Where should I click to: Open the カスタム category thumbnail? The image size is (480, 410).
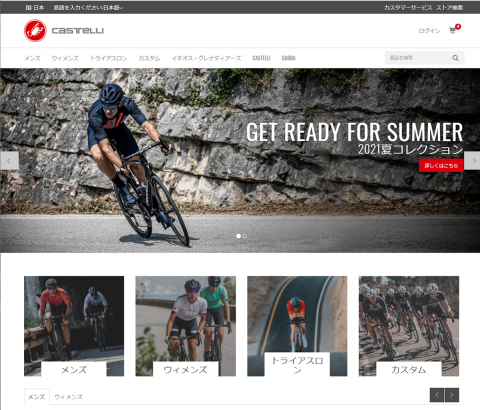coord(409,326)
